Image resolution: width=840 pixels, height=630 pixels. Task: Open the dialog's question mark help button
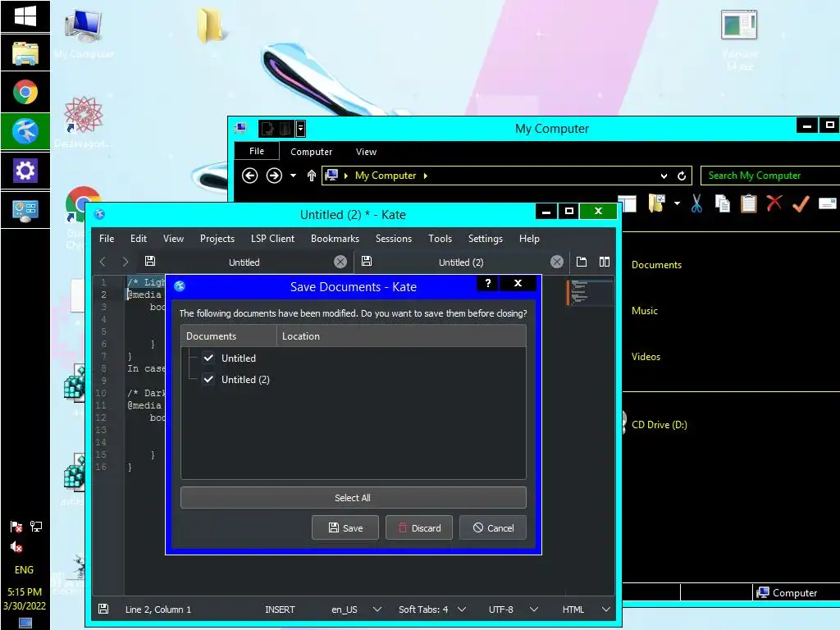coord(487,283)
